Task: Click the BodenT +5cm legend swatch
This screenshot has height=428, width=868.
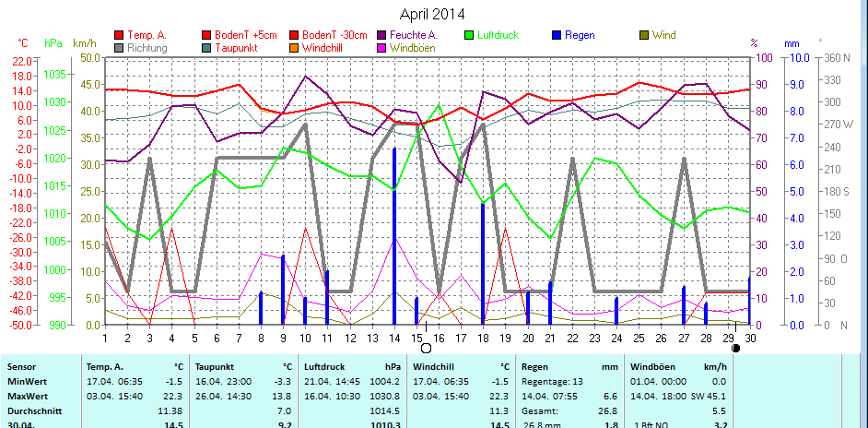Action: 206,35
